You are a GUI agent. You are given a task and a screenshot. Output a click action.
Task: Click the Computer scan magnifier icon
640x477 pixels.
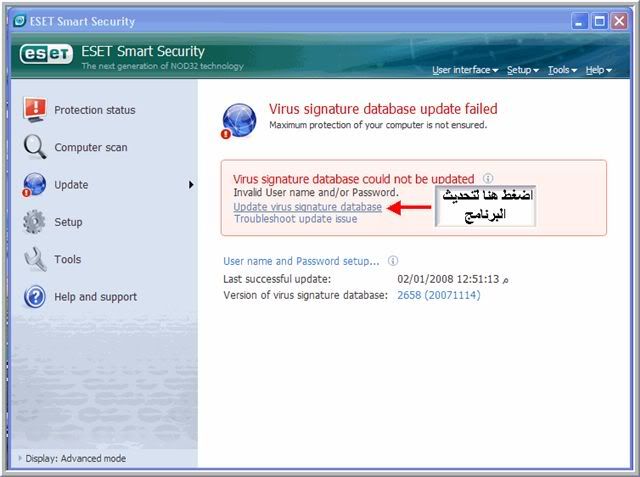tap(35, 147)
